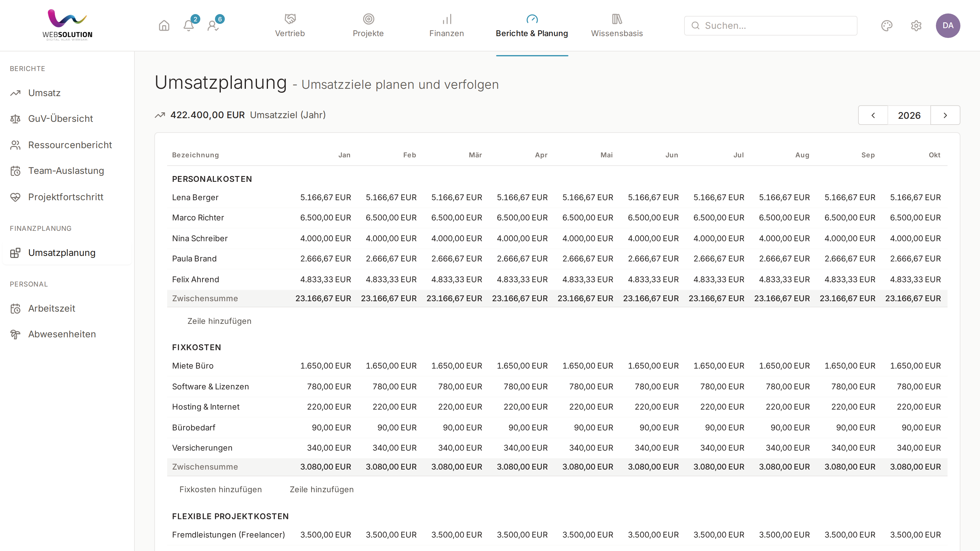Click the 422.400,00 EUR Umsatzziel value

[x=207, y=115]
